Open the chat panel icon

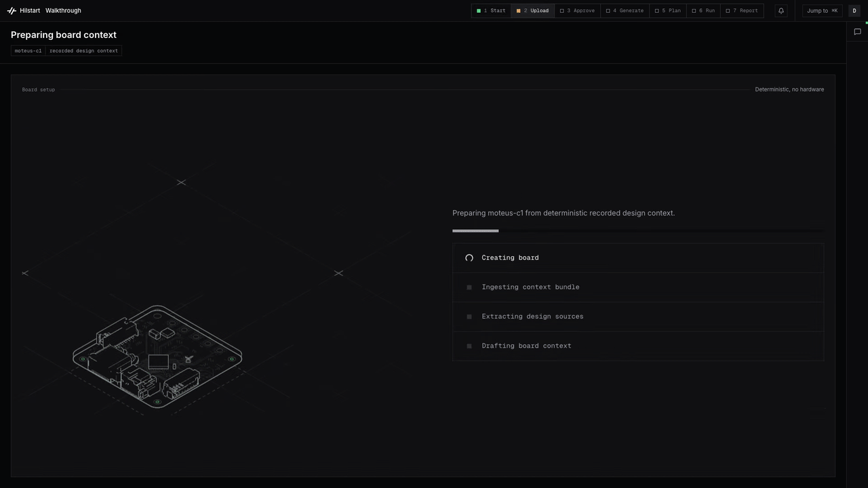[x=857, y=32]
